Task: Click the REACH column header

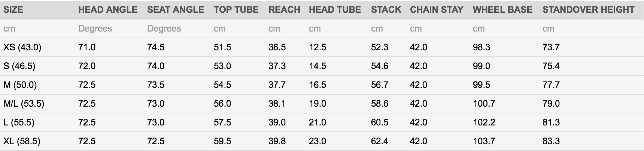Action: coord(284,10)
